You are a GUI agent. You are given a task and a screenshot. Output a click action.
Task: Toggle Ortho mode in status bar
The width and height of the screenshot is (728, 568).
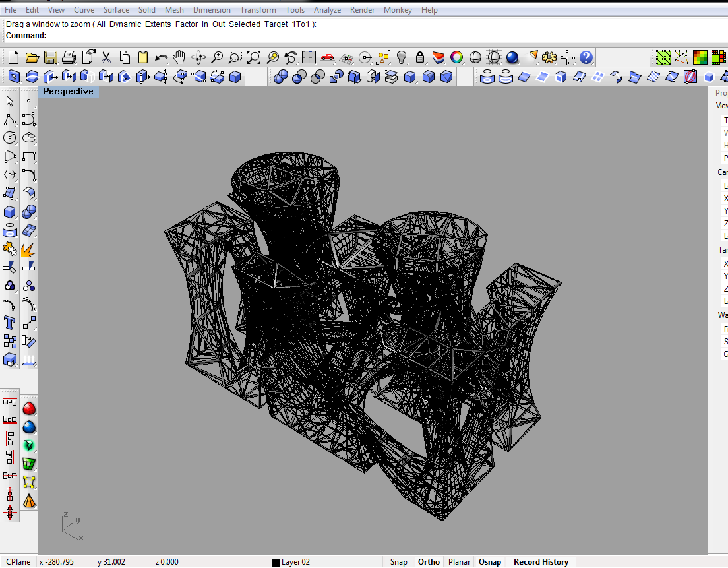[x=429, y=562]
